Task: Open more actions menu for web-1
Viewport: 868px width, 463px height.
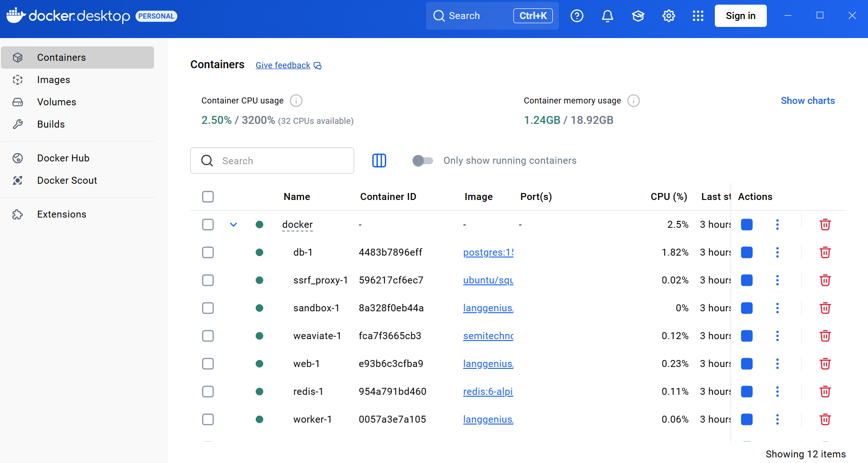Action: tap(777, 364)
